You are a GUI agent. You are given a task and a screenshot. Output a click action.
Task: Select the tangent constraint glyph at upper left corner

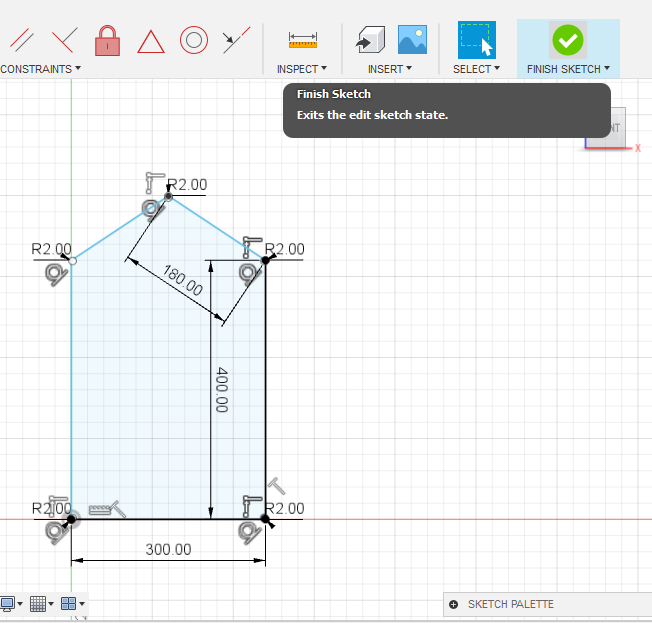[56, 275]
